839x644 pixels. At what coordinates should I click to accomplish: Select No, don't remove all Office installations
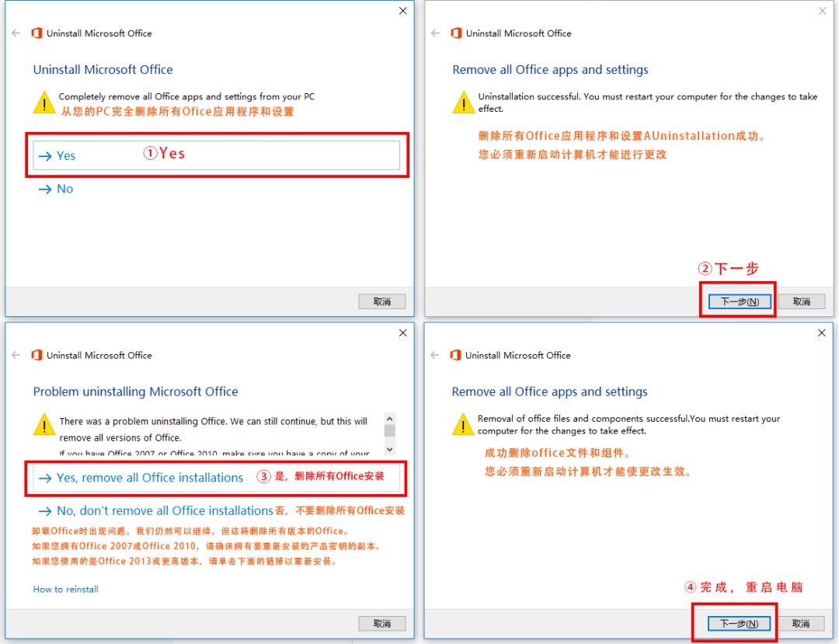pos(155,511)
